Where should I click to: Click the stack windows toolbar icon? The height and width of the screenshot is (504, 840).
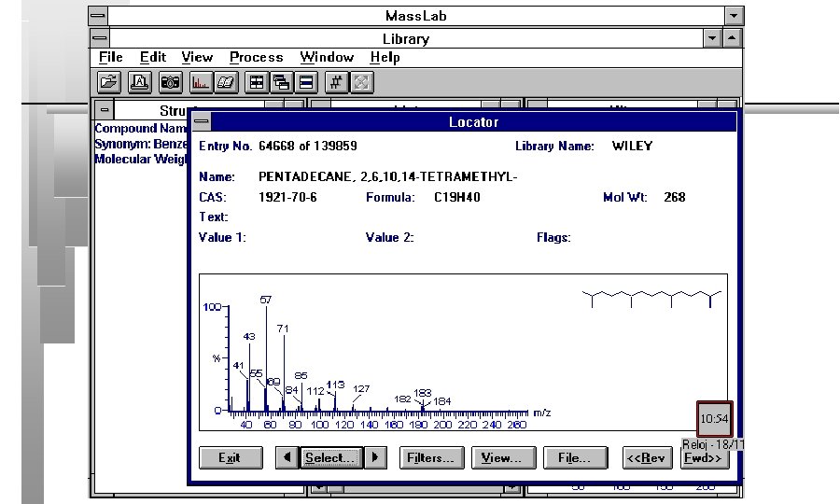click(x=306, y=82)
